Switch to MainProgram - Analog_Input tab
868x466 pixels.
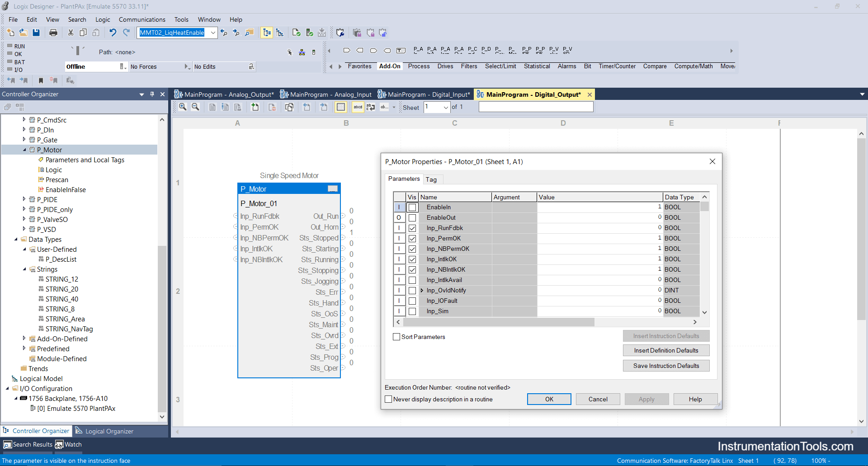click(x=326, y=94)
